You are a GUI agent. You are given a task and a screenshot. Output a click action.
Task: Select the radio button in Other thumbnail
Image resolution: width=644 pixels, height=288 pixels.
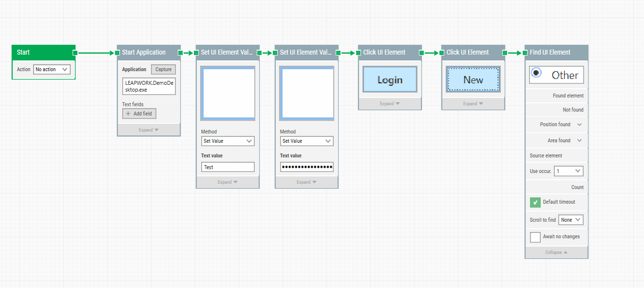pos(536,73)
